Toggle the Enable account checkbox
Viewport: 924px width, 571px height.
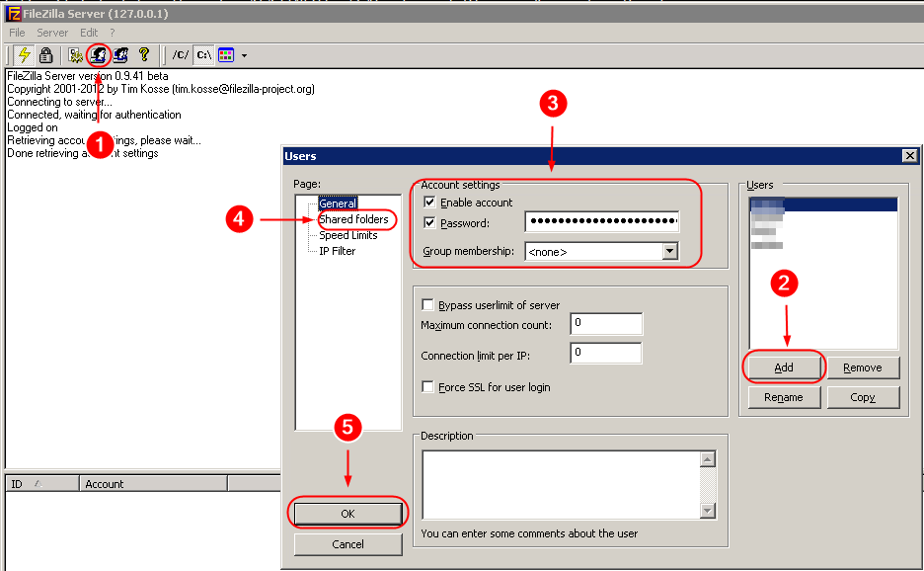(x=429, y=203)
